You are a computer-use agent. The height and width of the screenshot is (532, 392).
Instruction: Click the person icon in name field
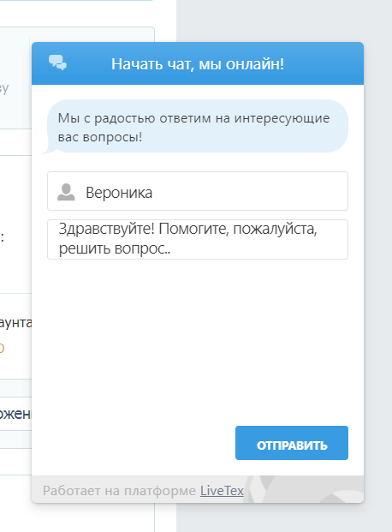(x=66, y=192)
